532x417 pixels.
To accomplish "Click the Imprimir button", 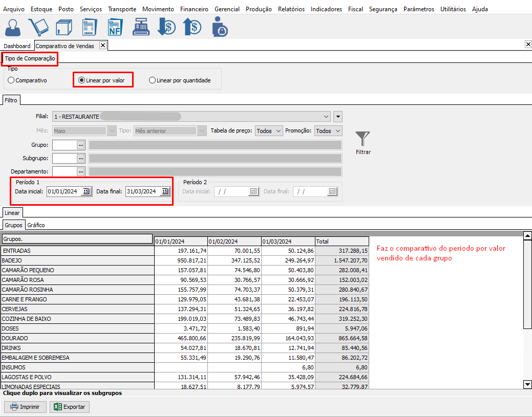I will [26, 407].
